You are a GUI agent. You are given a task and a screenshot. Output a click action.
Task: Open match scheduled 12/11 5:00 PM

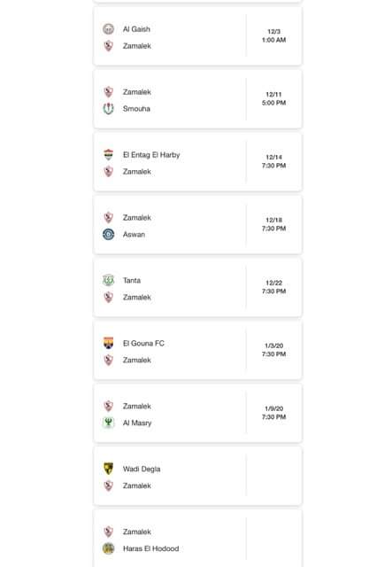[x=197, y=98]
